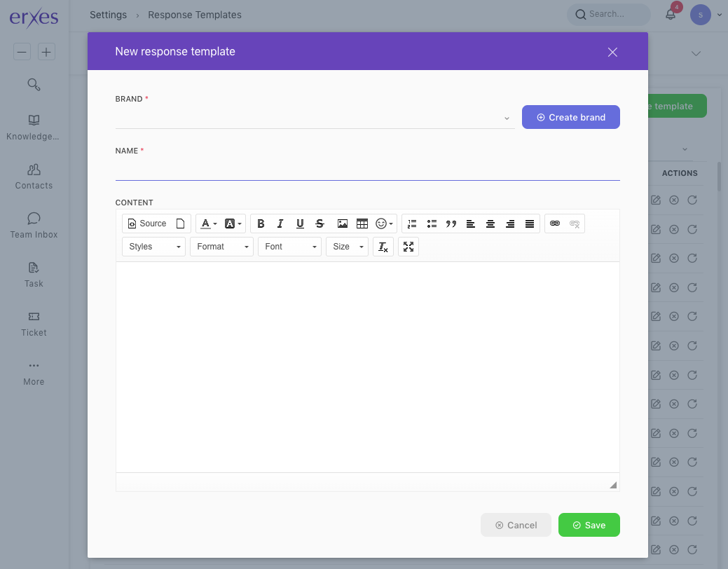The height and width of the screenshot is (569, 728).
Task: Open the text color picker
Action: pyautogui.click(x=209, y=224)
